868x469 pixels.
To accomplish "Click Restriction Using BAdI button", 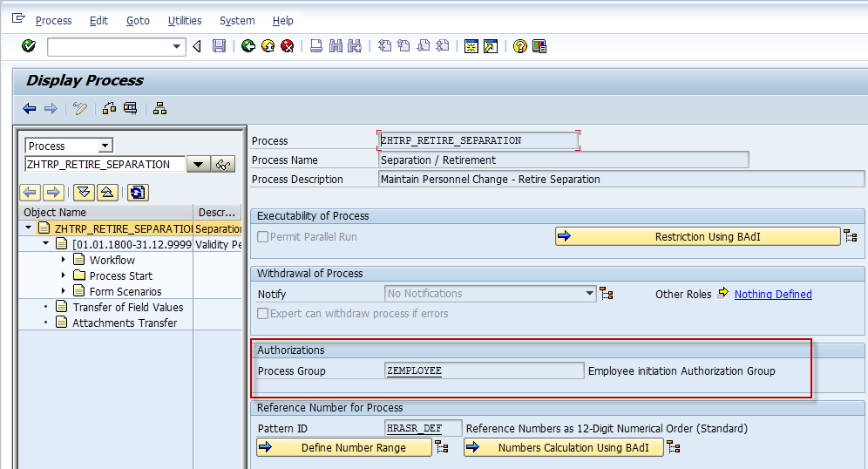I will click(697, 236).
